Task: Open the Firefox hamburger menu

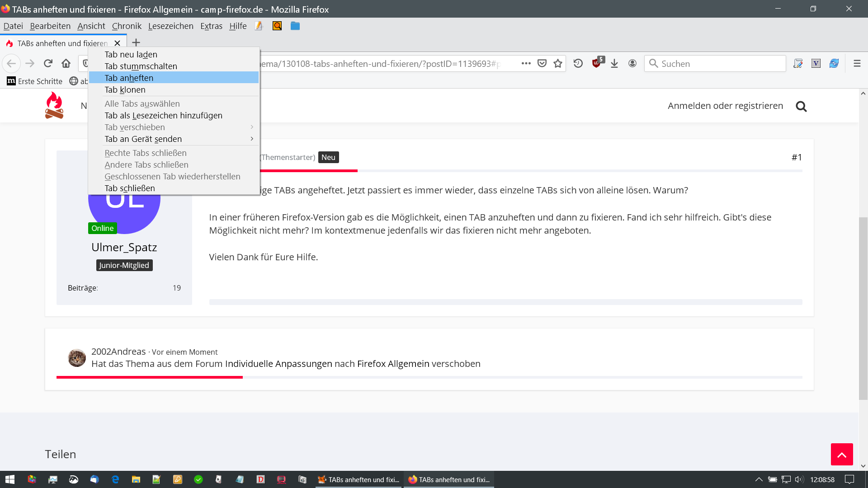Action: 857,63
